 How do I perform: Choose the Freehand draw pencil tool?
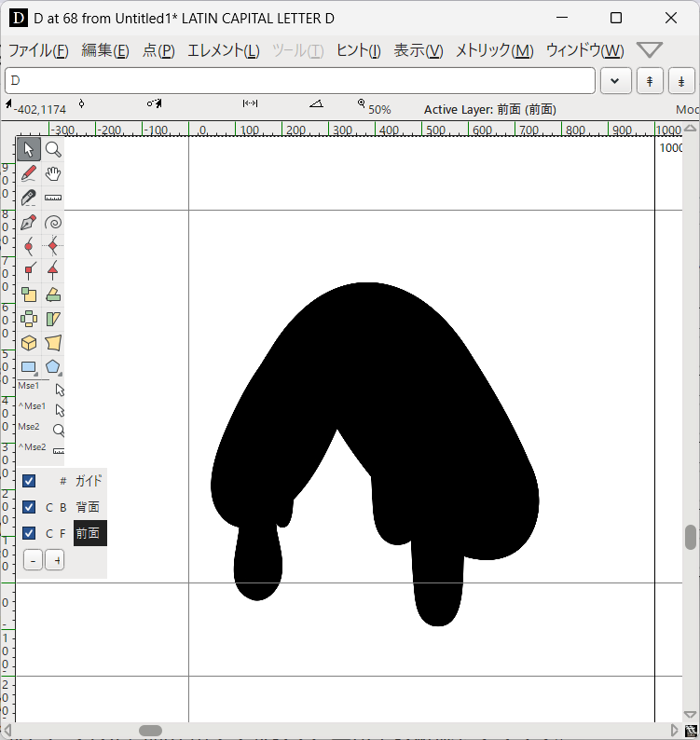tap(29, 173)
